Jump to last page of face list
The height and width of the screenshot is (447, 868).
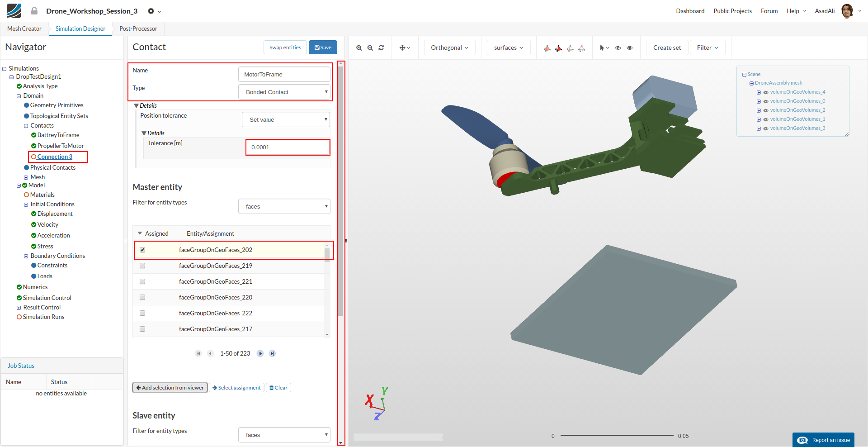(272, 353)
